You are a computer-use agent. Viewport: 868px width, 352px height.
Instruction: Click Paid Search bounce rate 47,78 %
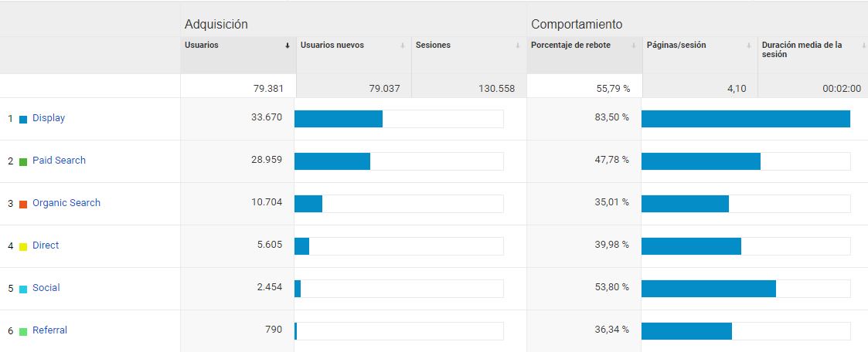pos(611,160)
